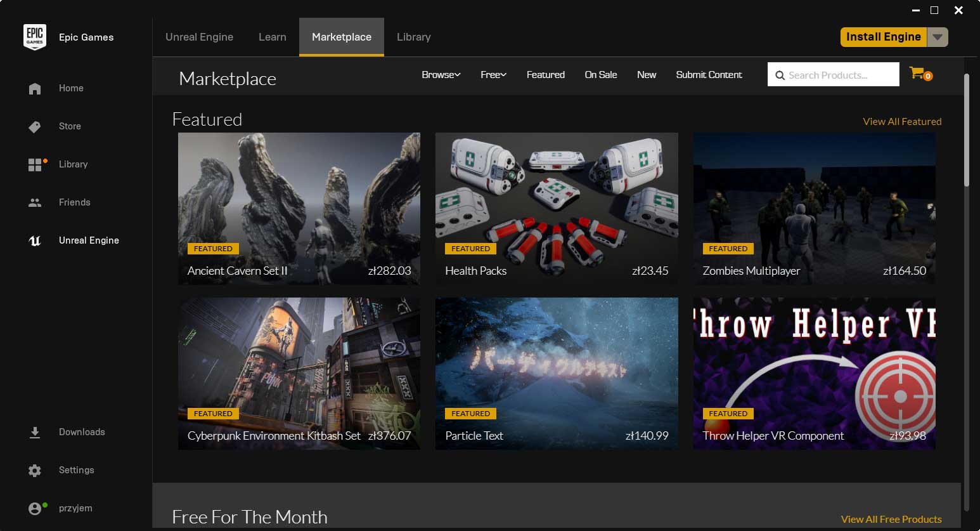The width and height of the screenshot is (980, 531).
Task: Open the shopping cart icon
Action: pos(917,74)
